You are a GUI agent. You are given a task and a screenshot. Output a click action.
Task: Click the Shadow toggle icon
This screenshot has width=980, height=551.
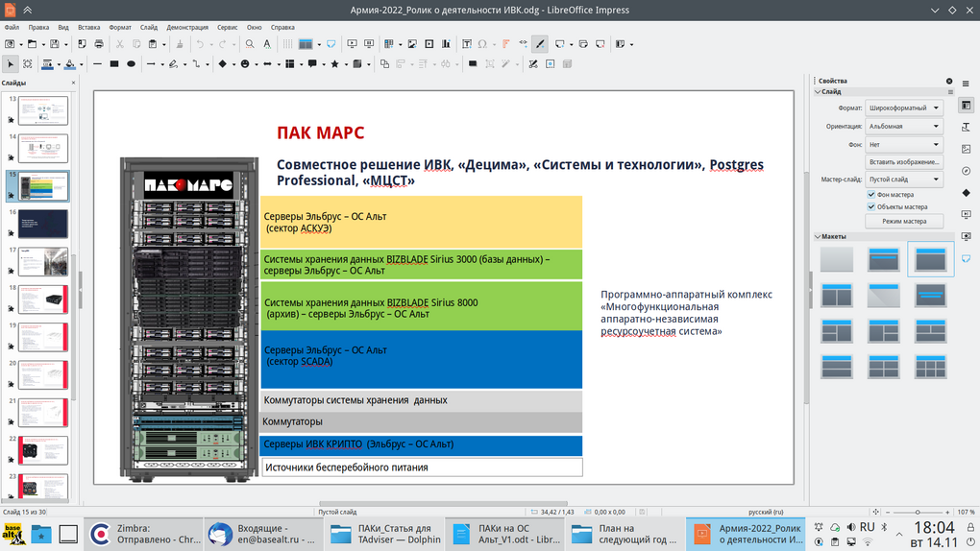(x=473, y=63)
